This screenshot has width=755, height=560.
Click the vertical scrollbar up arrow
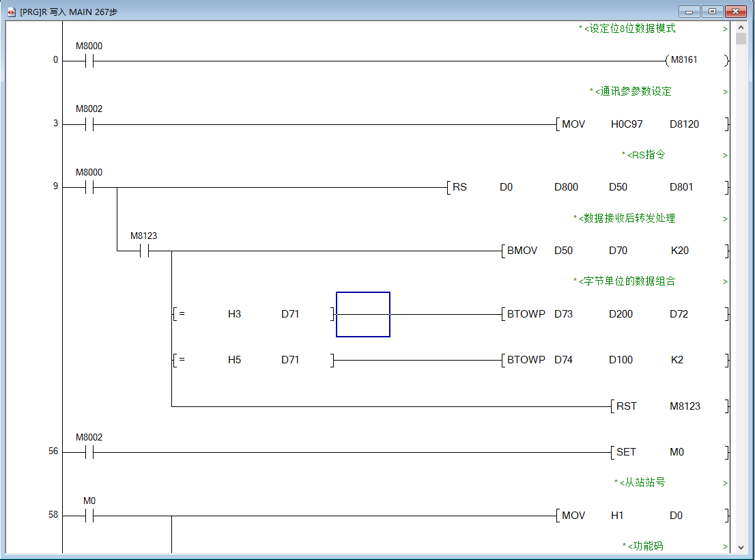(x=741, y=27)
